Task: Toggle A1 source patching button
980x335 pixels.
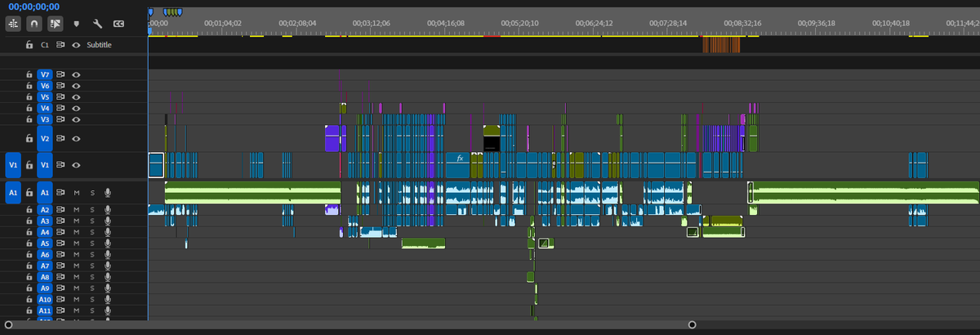Action: (x=13, y=193)
